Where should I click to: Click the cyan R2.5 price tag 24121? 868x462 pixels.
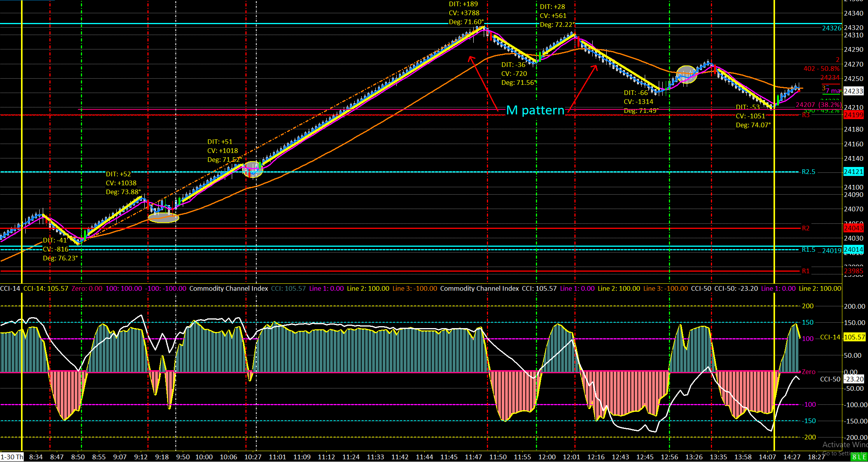coord(853,172)
